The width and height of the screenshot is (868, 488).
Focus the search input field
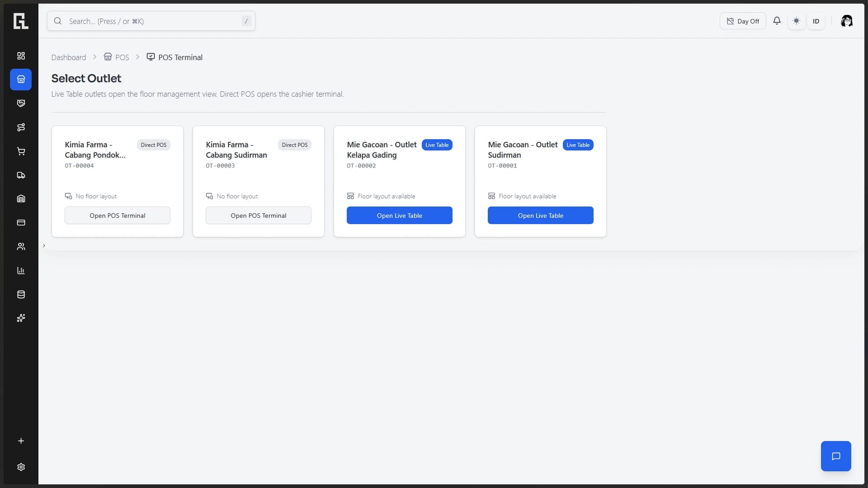click(151, 21)
